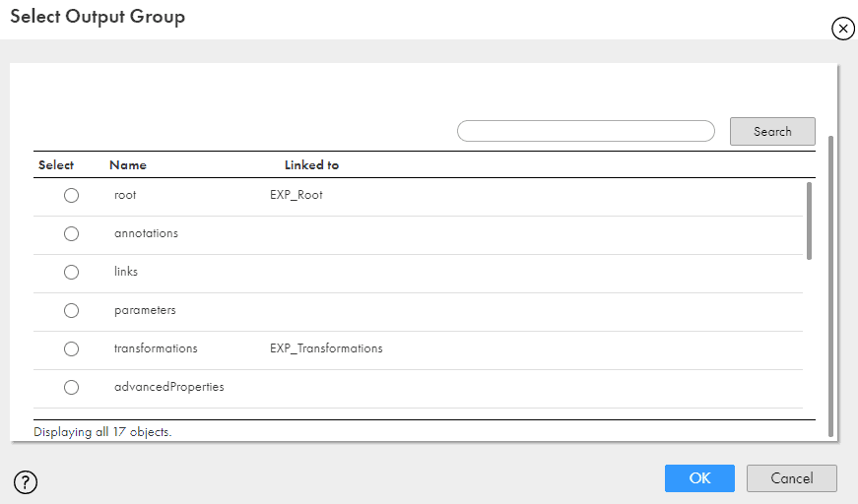
Task: Choose the annotations radio button
Action: pyautogui.click(x=71, y=234)
